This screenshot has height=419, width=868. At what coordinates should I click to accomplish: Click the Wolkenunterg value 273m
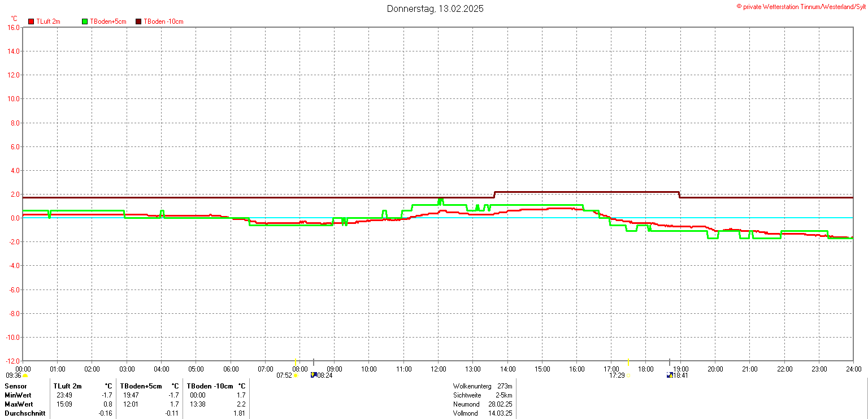(505, 386)
